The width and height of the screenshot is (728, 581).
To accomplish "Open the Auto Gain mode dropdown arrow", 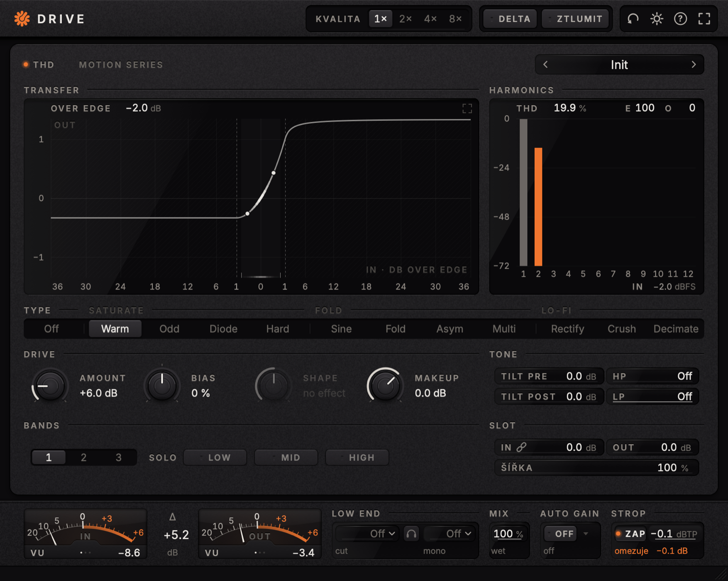I will (586, 534).
